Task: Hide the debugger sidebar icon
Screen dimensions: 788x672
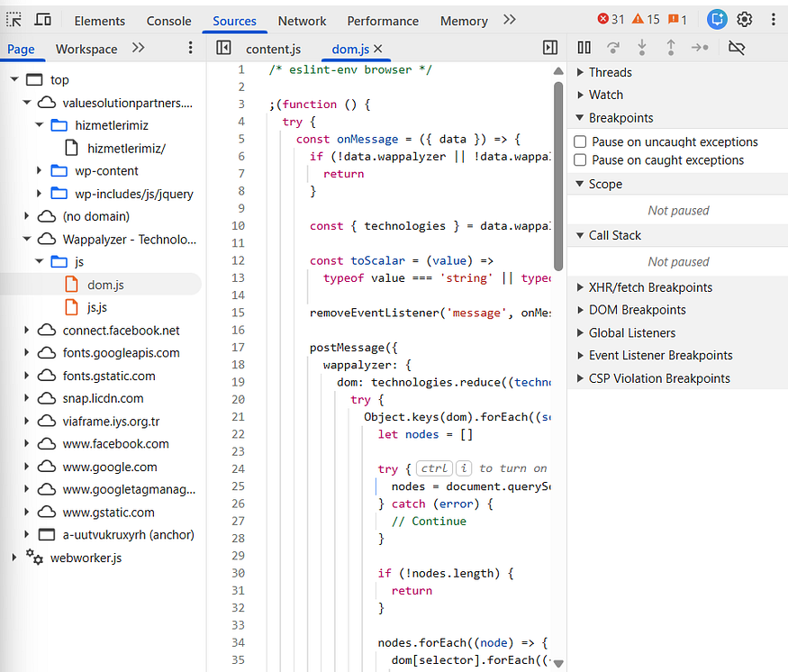Action: [550, 48]
